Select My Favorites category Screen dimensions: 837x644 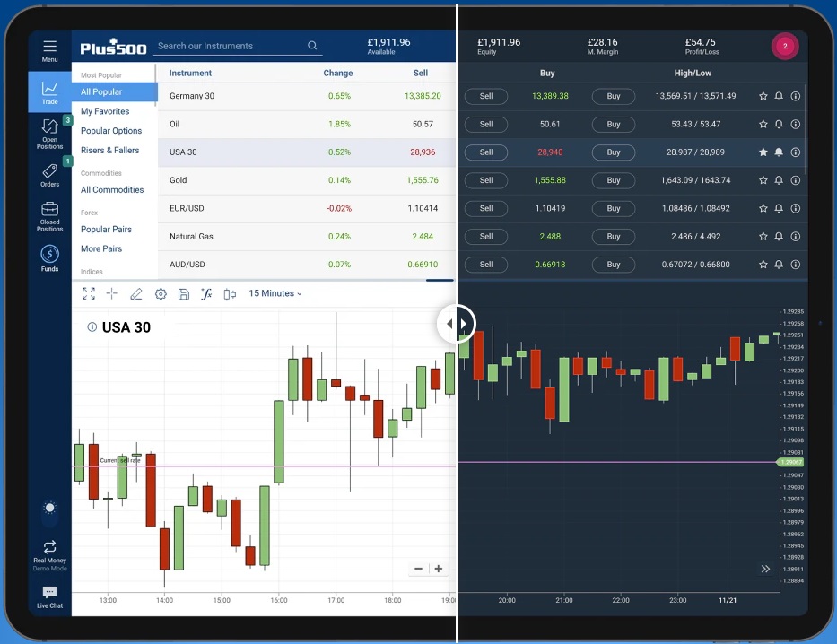pos(105,111)
